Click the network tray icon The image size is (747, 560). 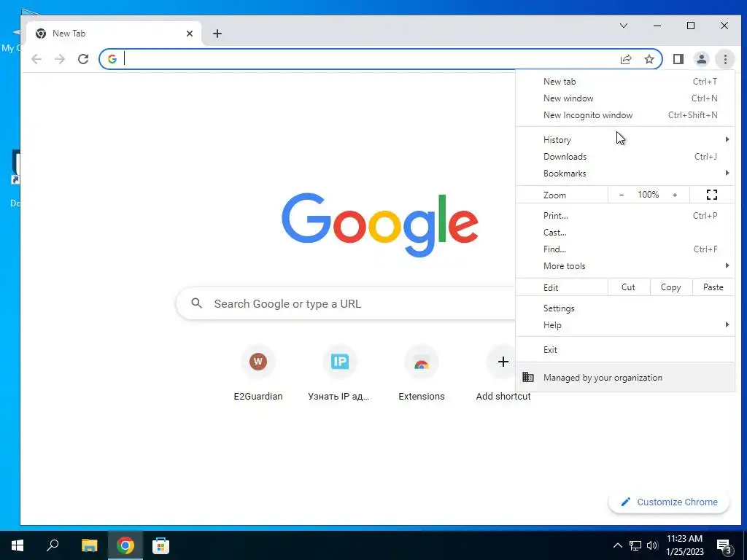(635, 545)
